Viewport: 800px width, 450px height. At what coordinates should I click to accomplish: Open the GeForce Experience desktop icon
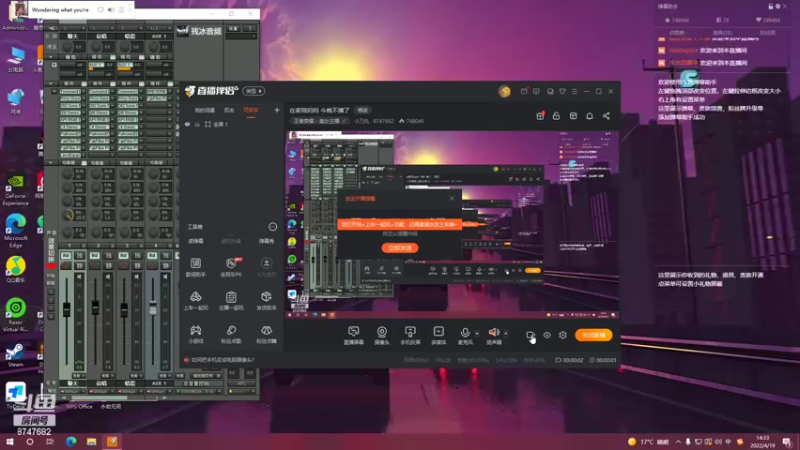15,190
